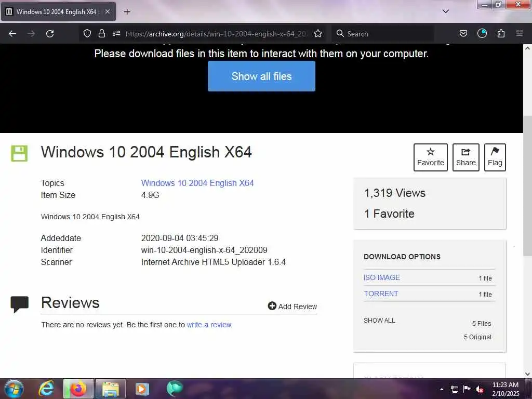
Task: Click the green bird browser taskbar icon
Action: click(x=175, y=389)
